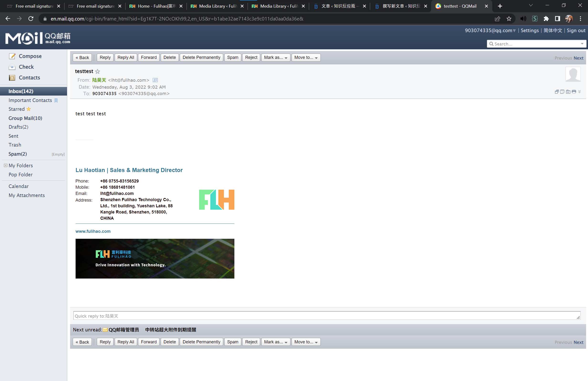588x381 pixels.
Task: Mark email as Spam using top toolbar
Action: pos(233,57)
